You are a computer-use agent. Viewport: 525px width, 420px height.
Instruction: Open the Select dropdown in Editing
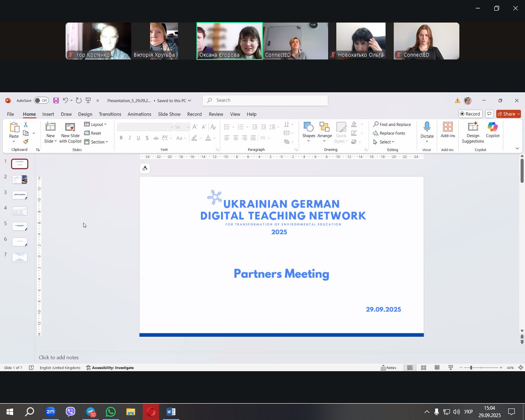point(384,142)
